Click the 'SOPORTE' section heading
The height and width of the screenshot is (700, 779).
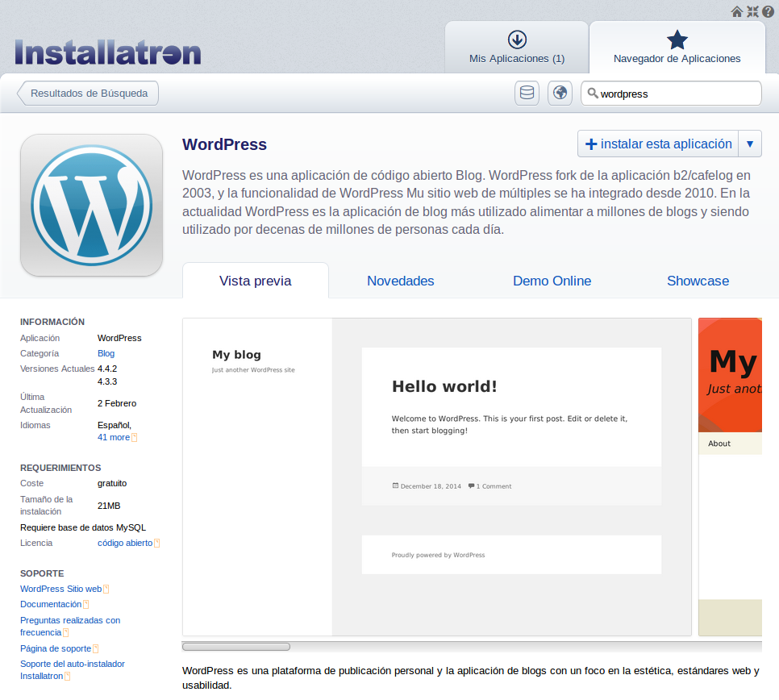[42, 573]
